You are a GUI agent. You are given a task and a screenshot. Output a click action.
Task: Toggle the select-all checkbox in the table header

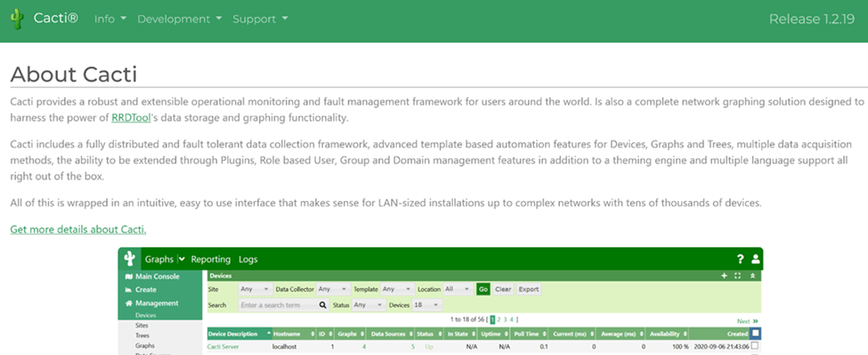[755, 334]
